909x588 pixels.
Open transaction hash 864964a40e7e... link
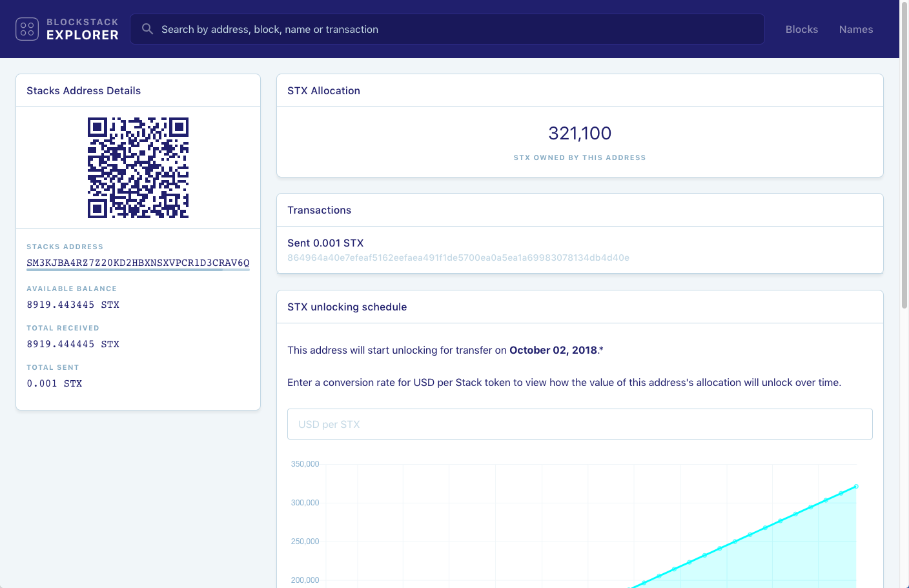(x=458, y=258)
